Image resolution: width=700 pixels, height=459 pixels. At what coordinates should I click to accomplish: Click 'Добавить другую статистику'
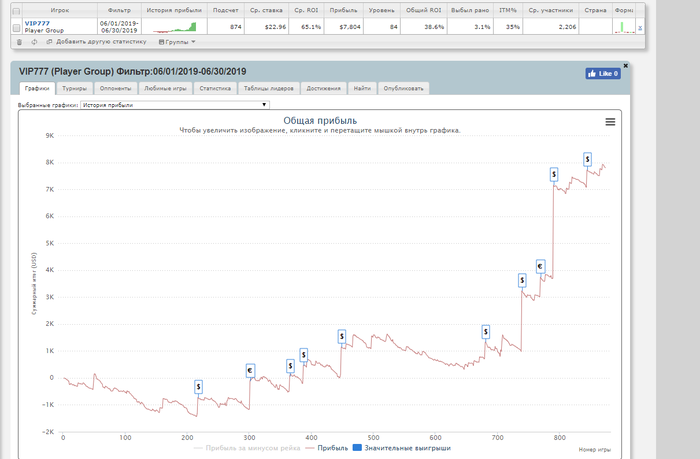[101, 42]
